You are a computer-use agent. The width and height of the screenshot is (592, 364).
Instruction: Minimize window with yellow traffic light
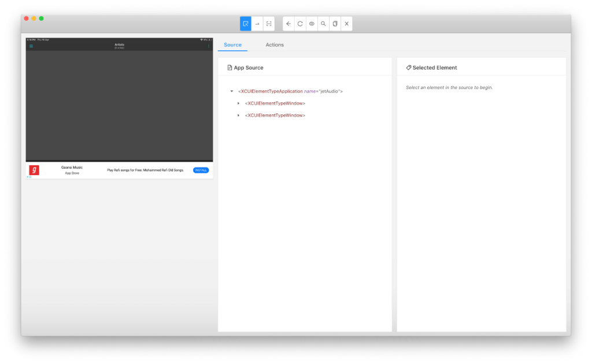pos(34,18)
